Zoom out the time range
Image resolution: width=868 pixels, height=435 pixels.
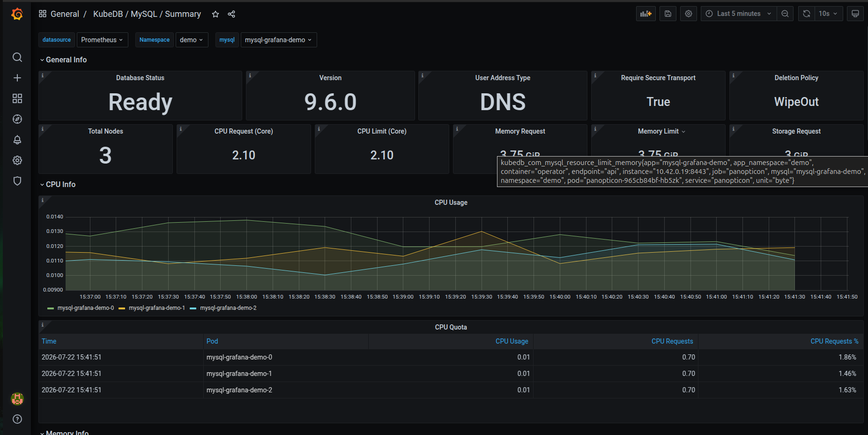click(785, 14)
